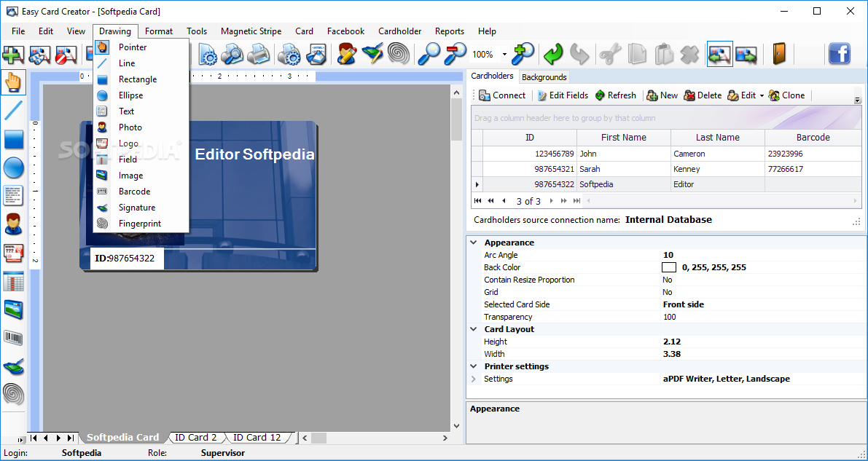Viewport: 868px width, 461px height.
Task: Click the canvas vertical scrollbar
Action: tap(456, 259)
